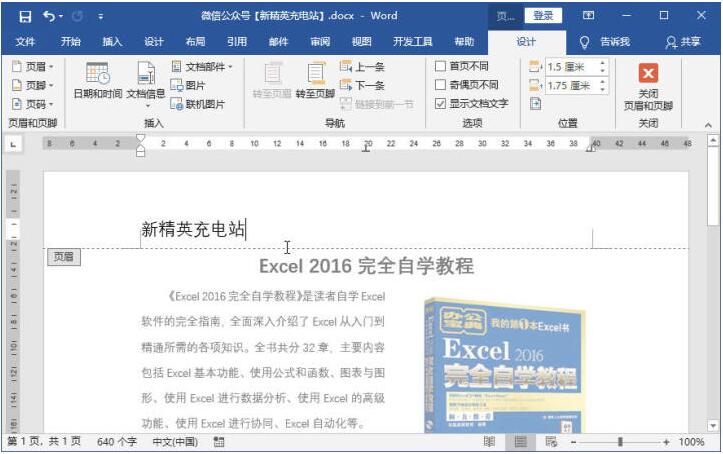Switch to the 开始 tab
The image size is (723, 454).
coord(71,41)
